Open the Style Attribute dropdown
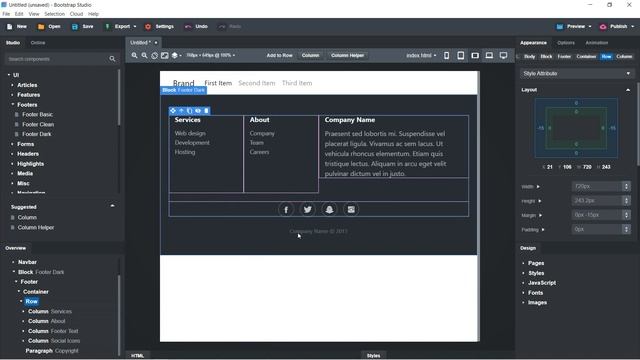 [x=576, y=73]
